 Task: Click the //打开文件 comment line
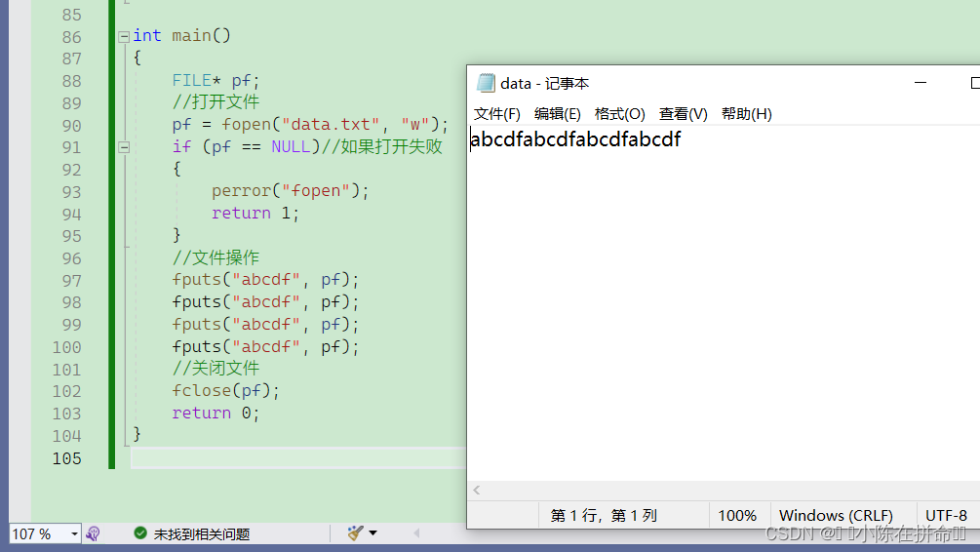(x=216, y=101)
